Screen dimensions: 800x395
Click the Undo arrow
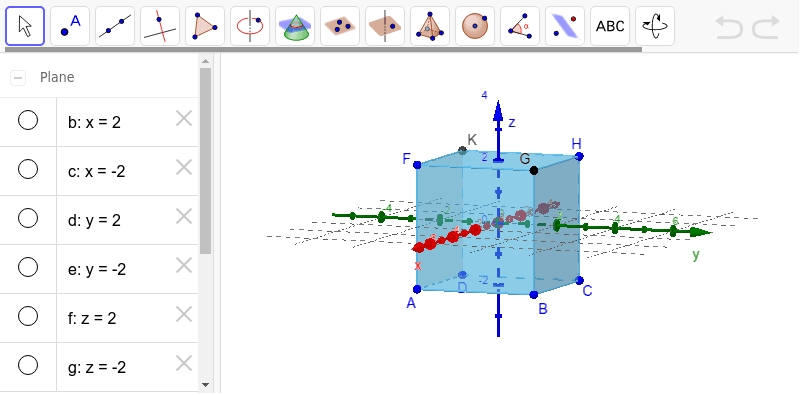729,27
